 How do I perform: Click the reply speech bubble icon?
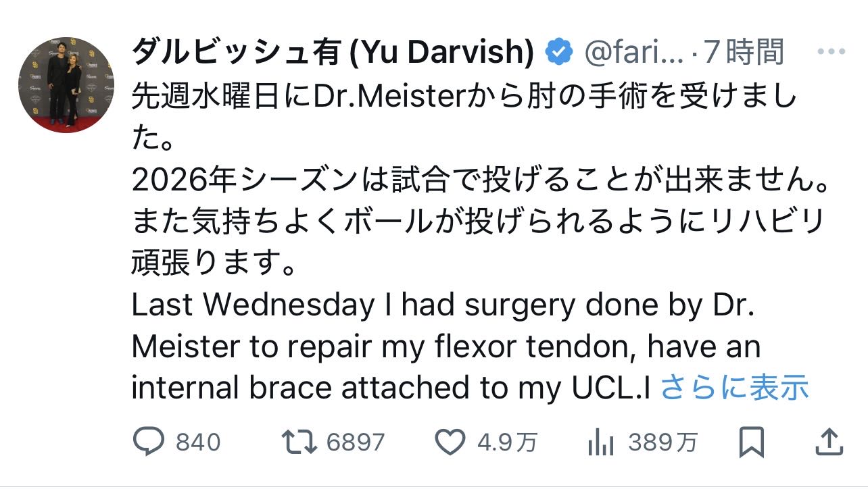pyautogui.click(x=149, y=442)
